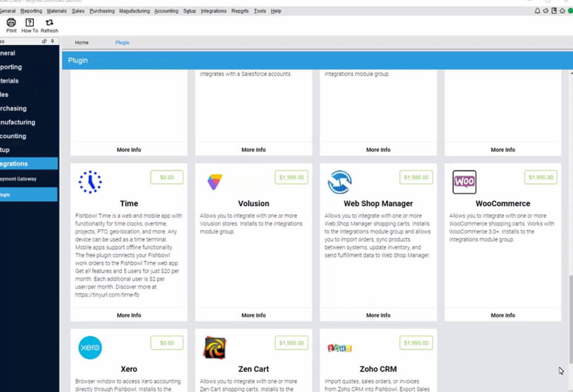Expand Purchasing group in sidebar
This screenshot has height=392, width=573.
(29, 108)
